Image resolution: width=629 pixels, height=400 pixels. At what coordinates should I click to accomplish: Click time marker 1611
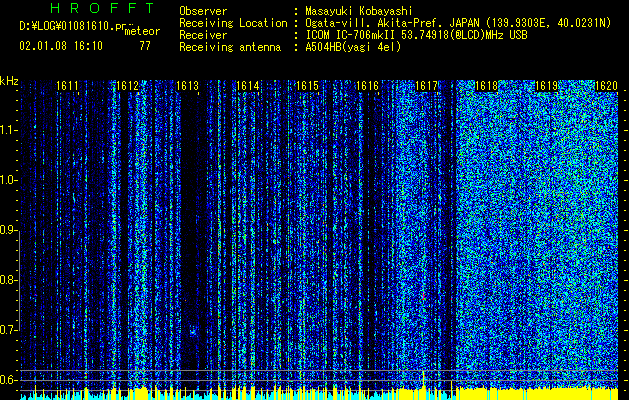coord(67,86)
